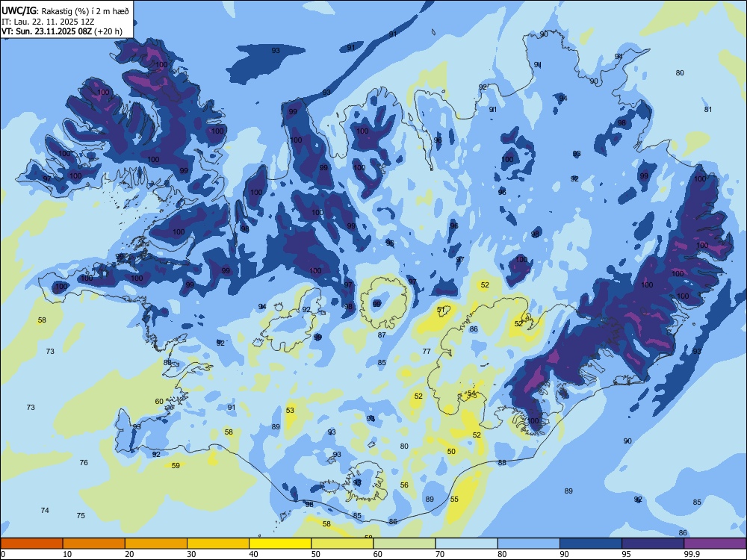Click the '55' humidity value on the map
The image size is (747, 560).
(454, 499)
